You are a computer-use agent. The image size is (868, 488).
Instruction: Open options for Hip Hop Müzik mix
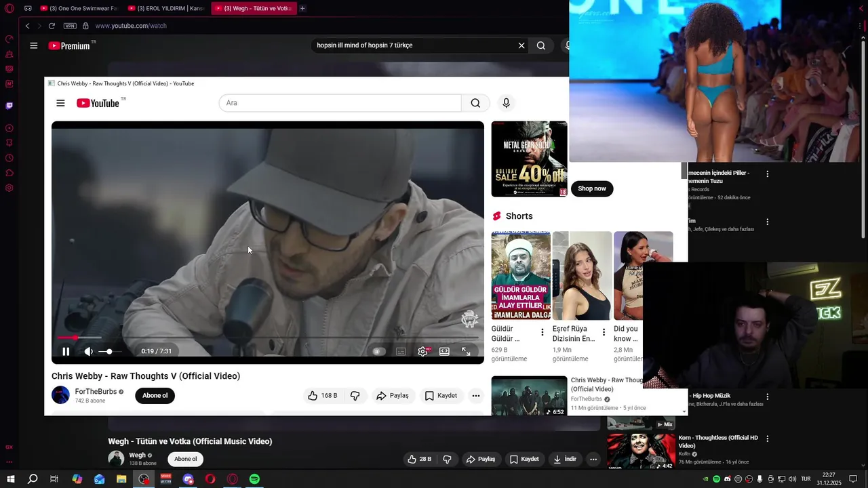coord(768,396)
